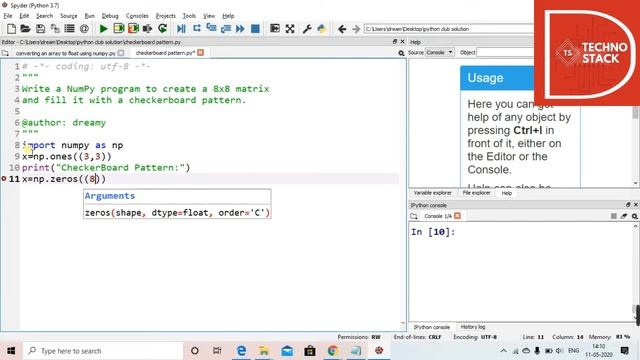Screen dimensions: 640x360
Task: Open Chrome from the taskbar
Action: coord(333,351)
